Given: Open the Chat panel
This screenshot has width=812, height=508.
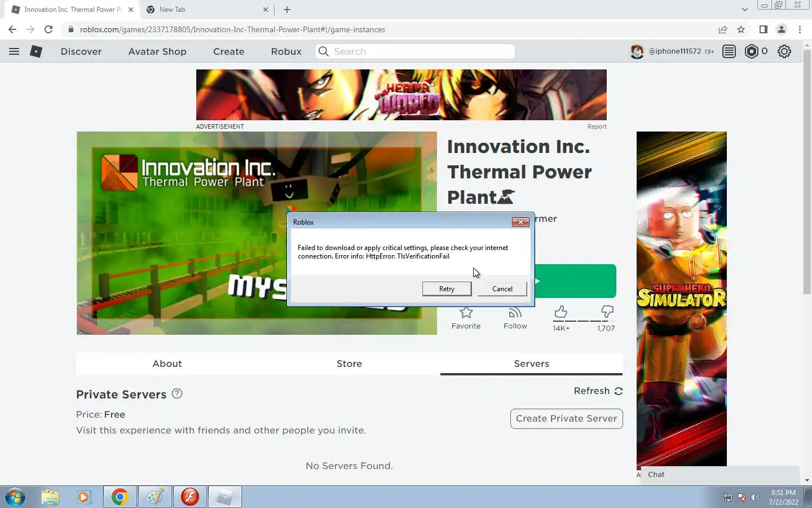Looking at the screenshot, I should 720,475.
